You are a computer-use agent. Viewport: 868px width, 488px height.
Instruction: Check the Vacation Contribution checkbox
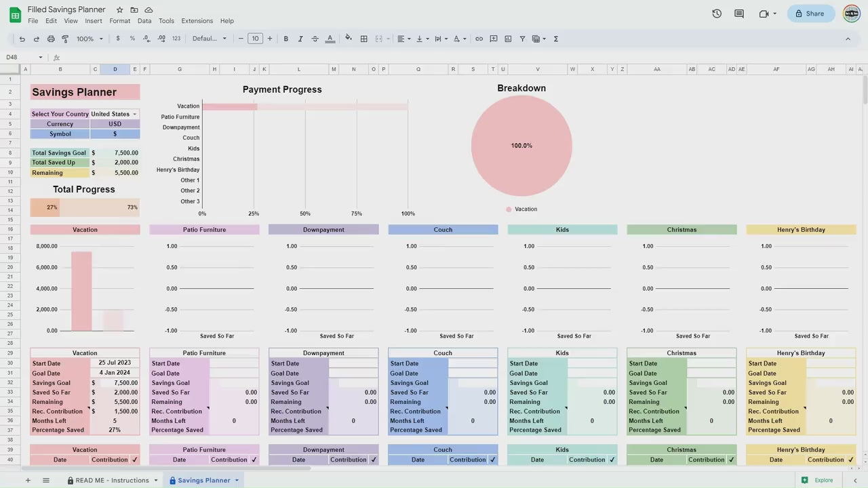(134, 460)
